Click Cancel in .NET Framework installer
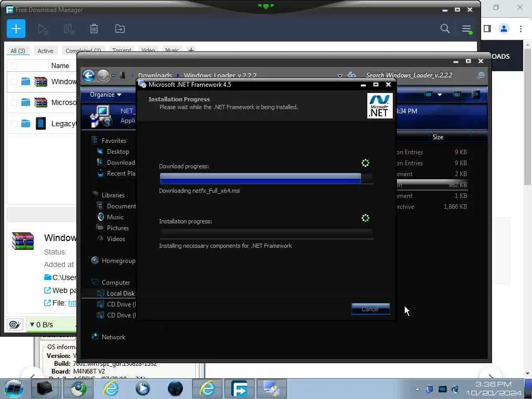The height and width of the screenshot is (399, 532). tap(370, 309)
